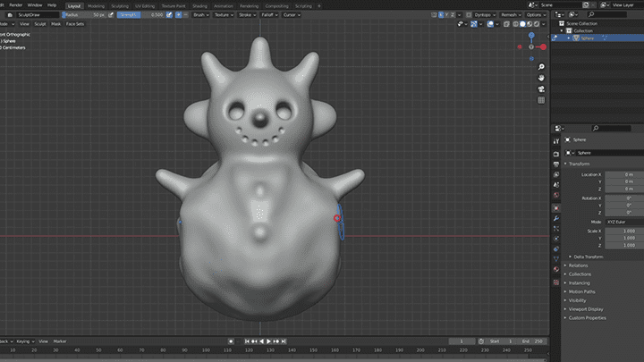Toggle X axis symmetry

(441, 15)
